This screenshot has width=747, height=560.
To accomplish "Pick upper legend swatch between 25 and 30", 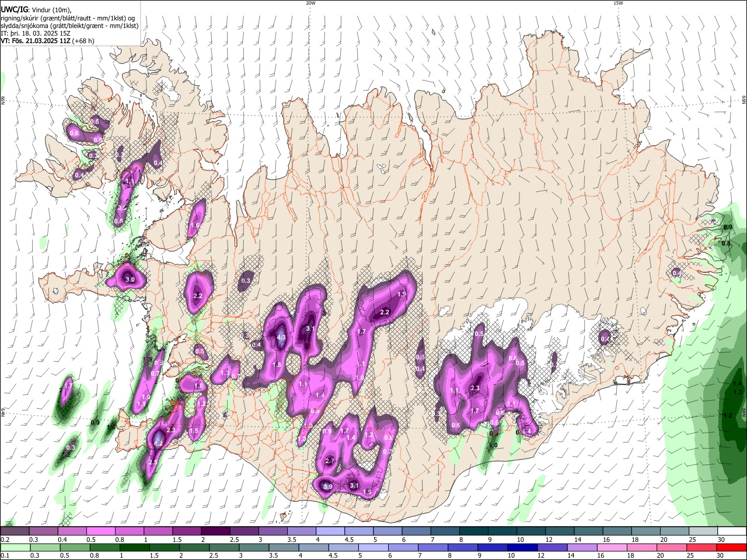I will tap(703, 531).
